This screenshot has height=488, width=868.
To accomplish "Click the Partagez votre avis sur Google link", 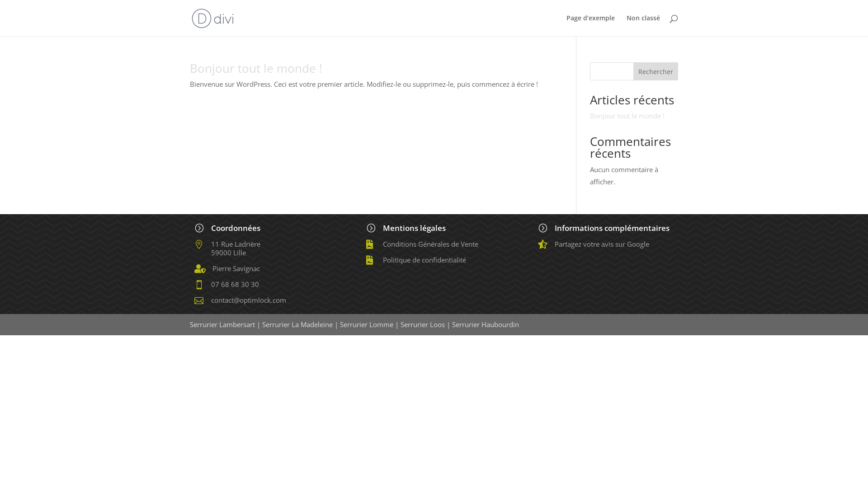I will point(602,244).
